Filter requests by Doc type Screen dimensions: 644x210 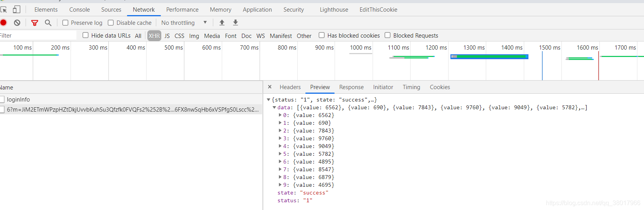pyautogui.click(x=247, y=36)
